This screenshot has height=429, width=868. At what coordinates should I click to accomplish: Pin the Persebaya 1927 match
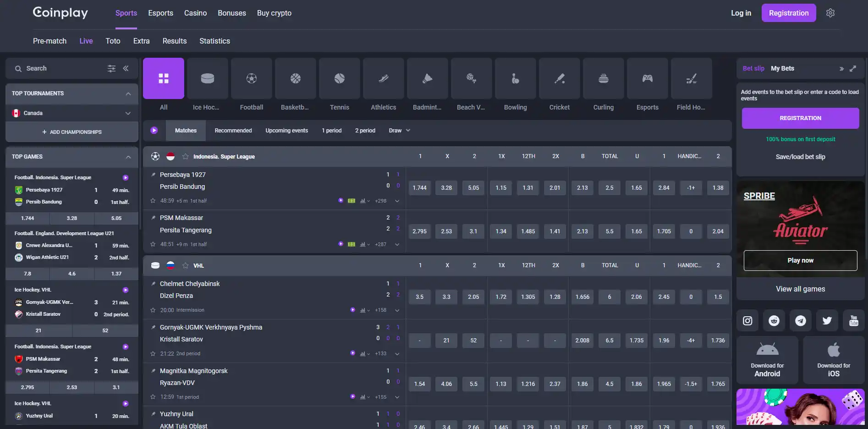[153, 175]
